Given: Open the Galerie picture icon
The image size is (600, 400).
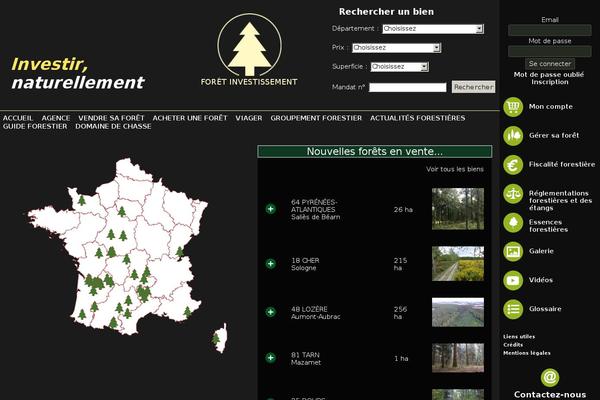Looking at the screenshot, I should coord(513,251).
